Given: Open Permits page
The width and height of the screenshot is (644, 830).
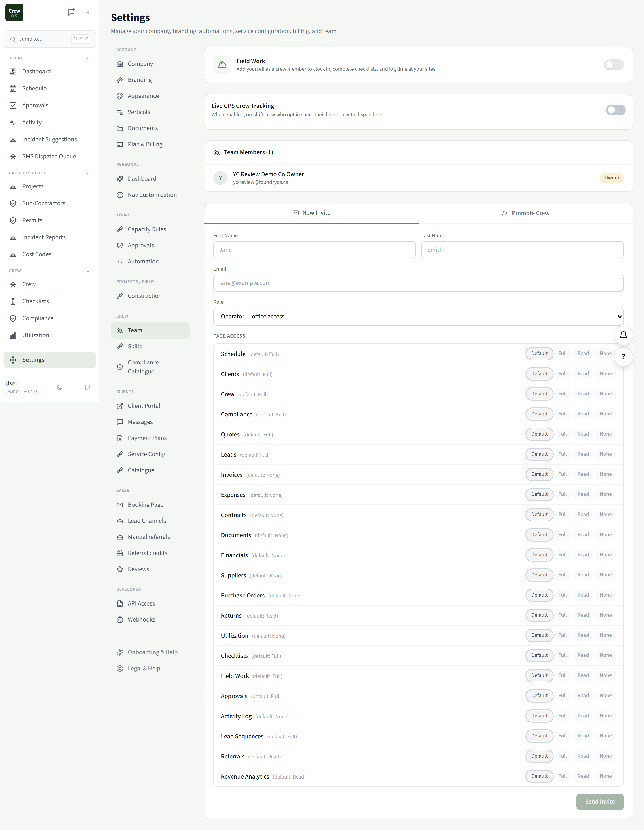Looking at the screenshot, I should pos(50,220).
